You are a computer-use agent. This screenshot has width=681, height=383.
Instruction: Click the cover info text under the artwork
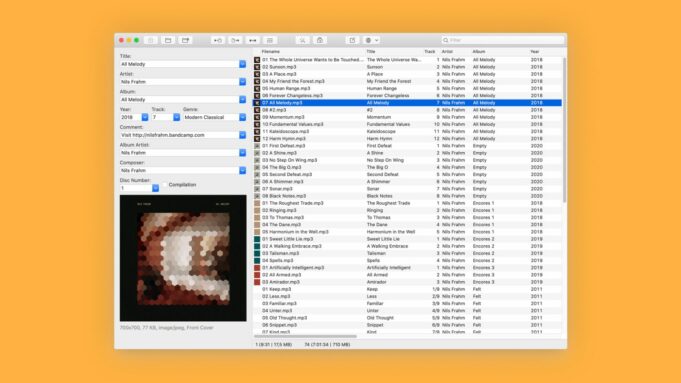(x=166, y=328)
